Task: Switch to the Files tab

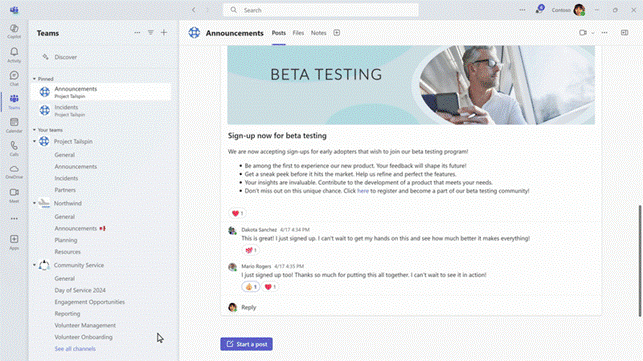Action: (x=298, y=33)
